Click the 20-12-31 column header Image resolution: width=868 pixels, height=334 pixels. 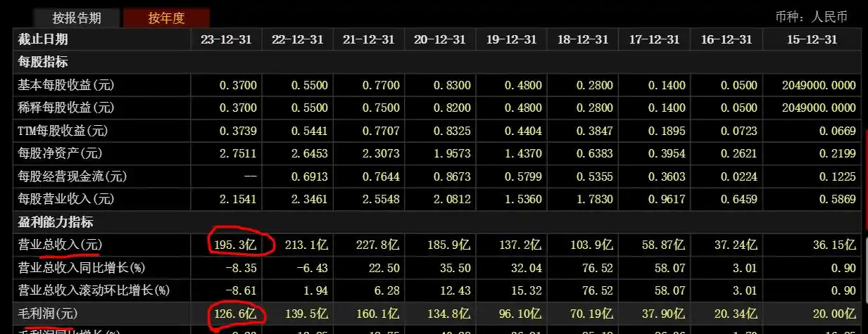[439, 40]
